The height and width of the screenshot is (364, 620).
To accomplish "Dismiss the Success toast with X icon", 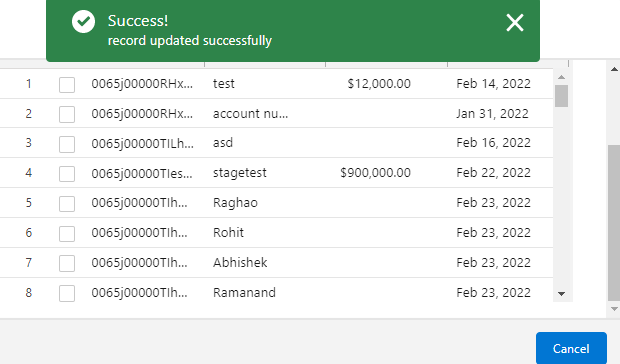I will [515, 23].
